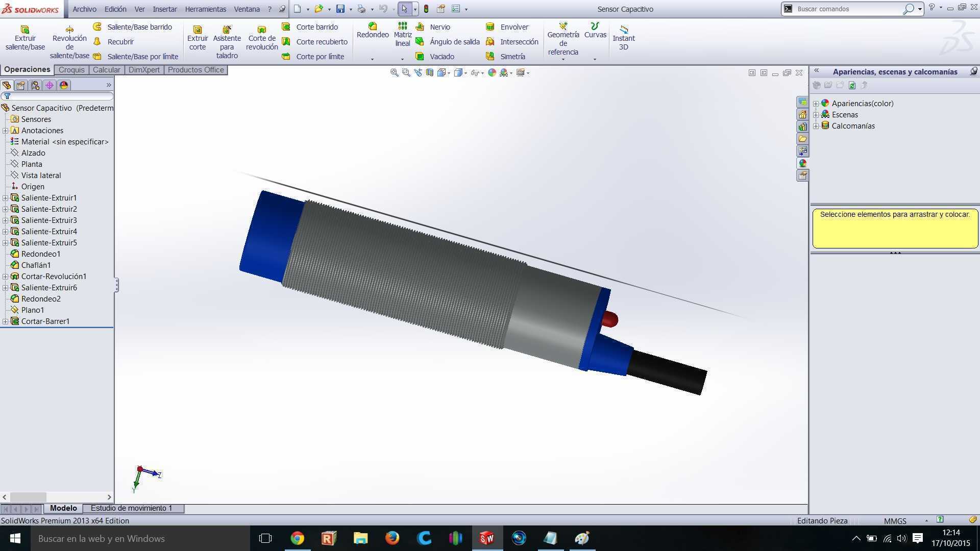Open Geometría de referencia tool
This screenshot has width=980, height=551.
coord(563,39)
